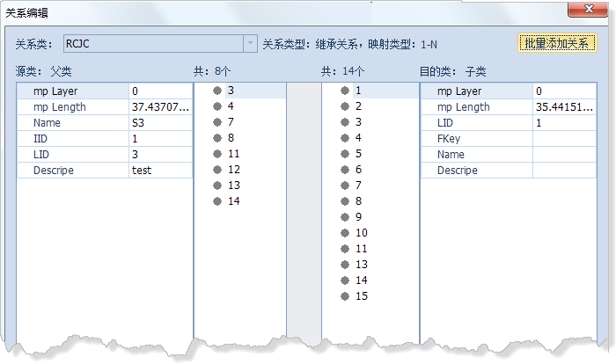This screenshot has height=364, width=616.
Task: Click the gray bullet next to target item 9
Action: point(346,217)
